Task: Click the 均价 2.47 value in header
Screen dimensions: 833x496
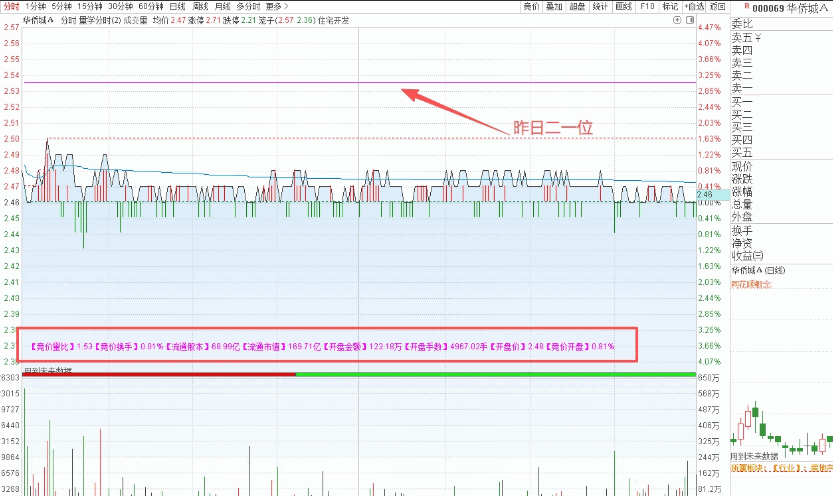Action: [169, 20]
